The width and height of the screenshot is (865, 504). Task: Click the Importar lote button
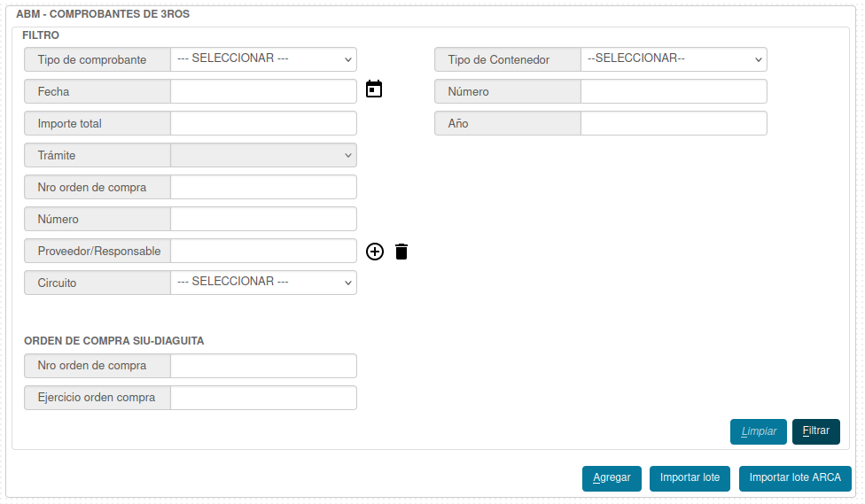[690, 478]
